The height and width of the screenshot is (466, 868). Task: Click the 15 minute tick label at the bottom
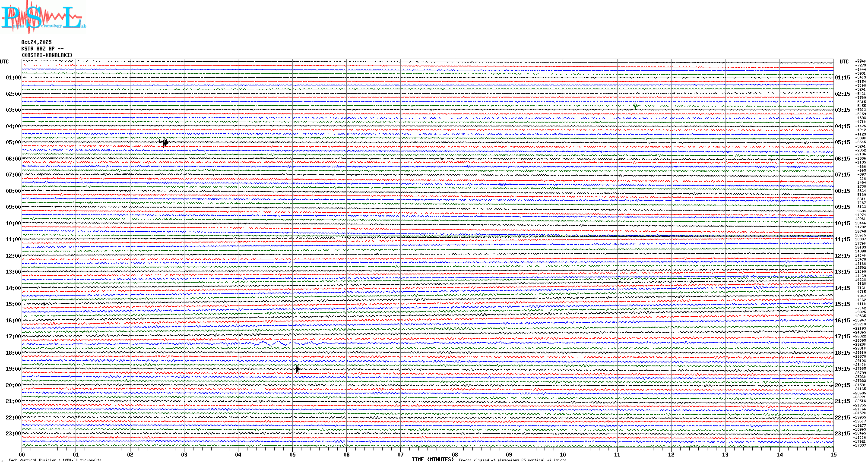[x=833, y=455]
